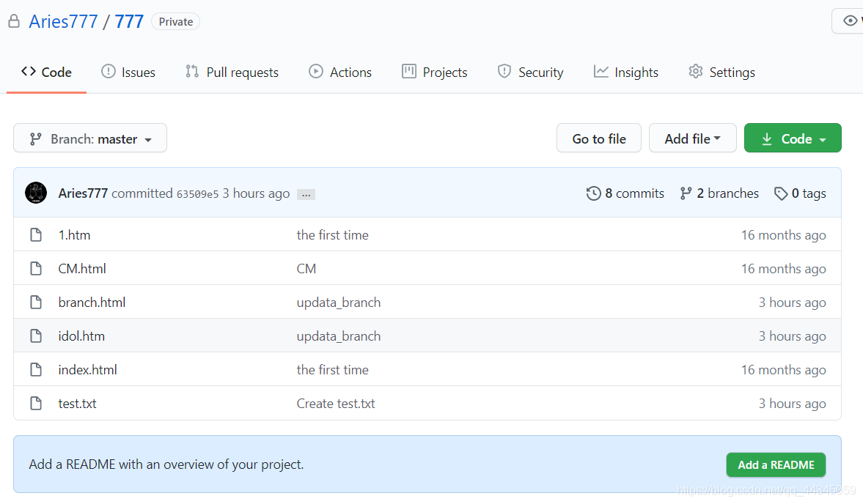
Task: Expand the commit message ellipsis button
Action: [x=306, y=194]
